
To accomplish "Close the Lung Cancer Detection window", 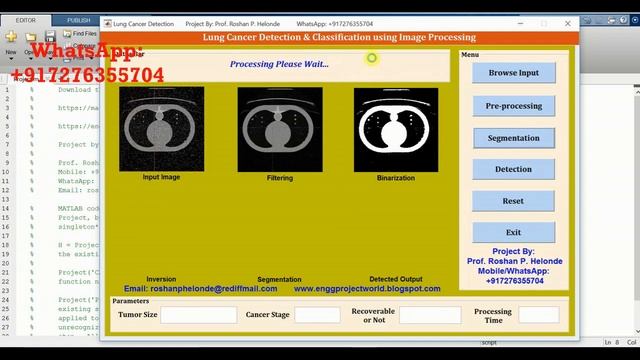I will 568,24.
